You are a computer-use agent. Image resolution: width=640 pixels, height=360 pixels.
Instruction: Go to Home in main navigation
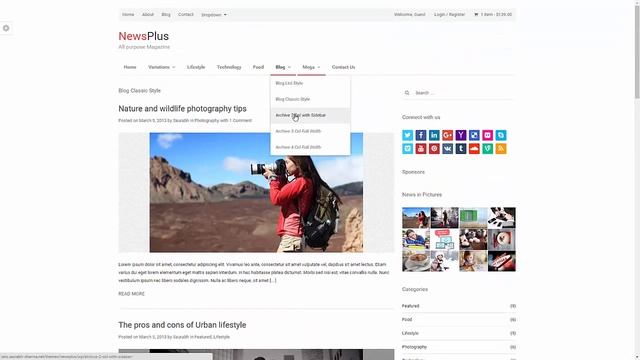(x=130, y=67)
